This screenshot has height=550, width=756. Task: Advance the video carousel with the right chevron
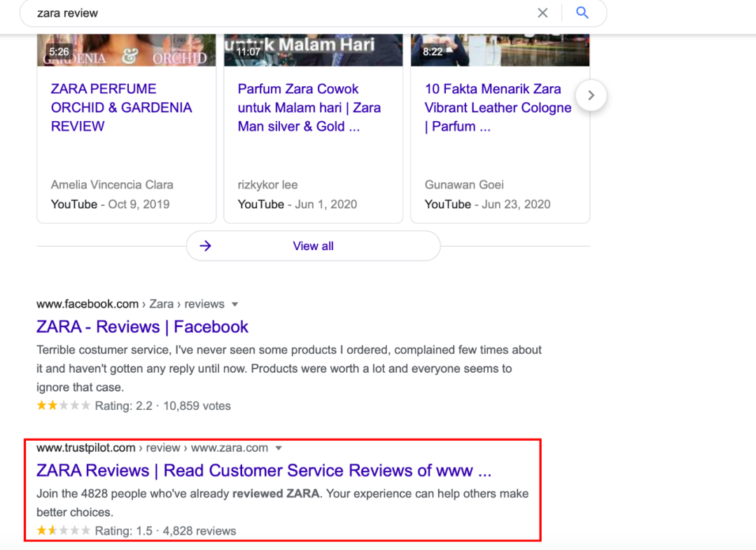[x=591, y=95]
